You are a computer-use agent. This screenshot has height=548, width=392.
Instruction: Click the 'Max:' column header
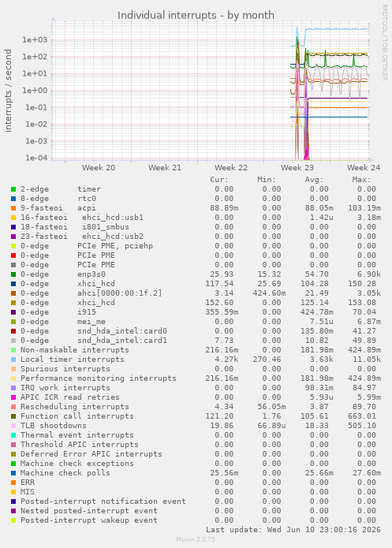(x=361, y=180)
